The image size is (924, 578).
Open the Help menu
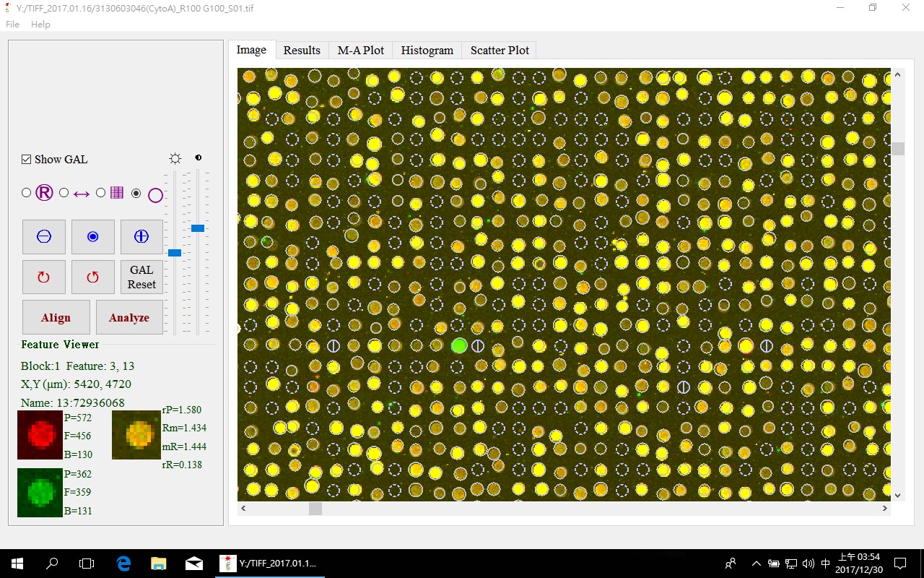[x=40, y=25]
